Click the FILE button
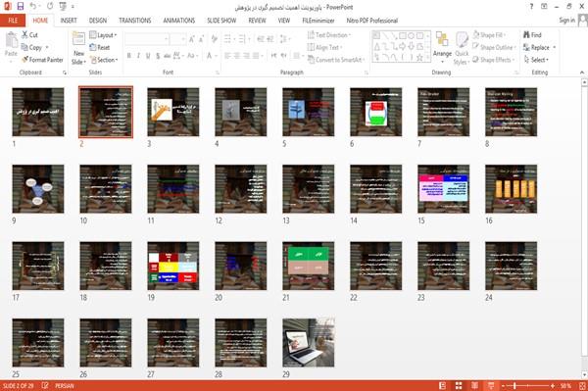This screenshot has width=588, height=391. pos(13,21)
